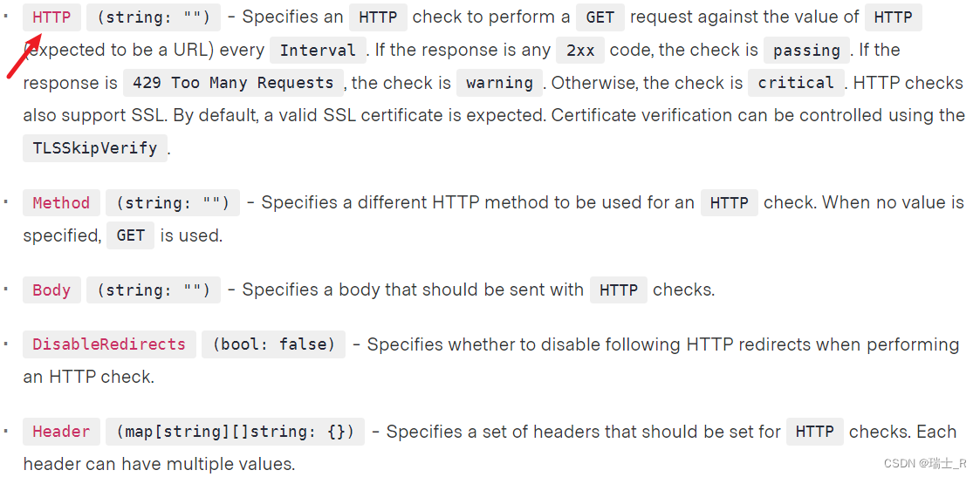This screenshot has width=980, height=477.
Task: Click the critical status code tag
Action: 795,84
